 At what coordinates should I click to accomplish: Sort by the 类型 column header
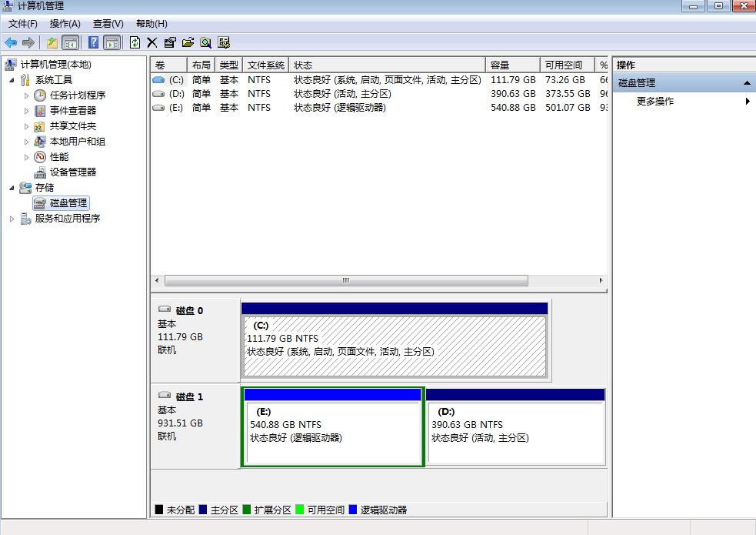228,65
